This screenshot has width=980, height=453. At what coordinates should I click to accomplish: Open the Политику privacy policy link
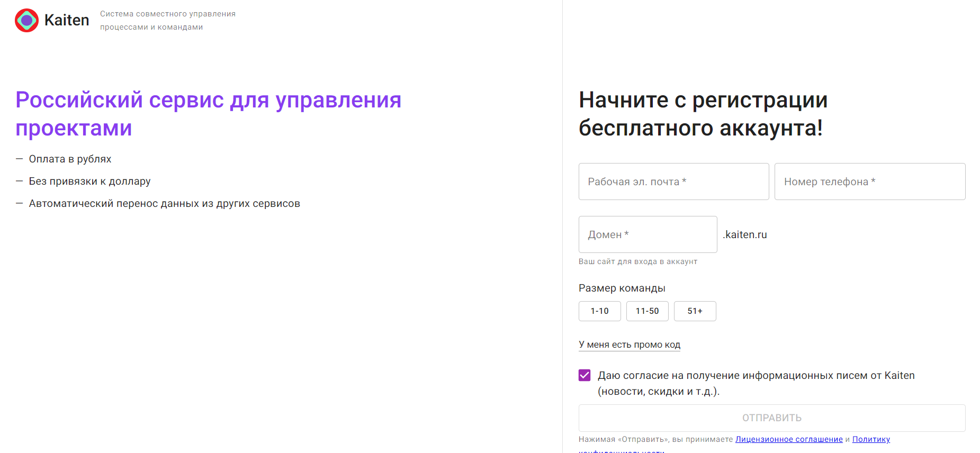click(x=871, y=439)
